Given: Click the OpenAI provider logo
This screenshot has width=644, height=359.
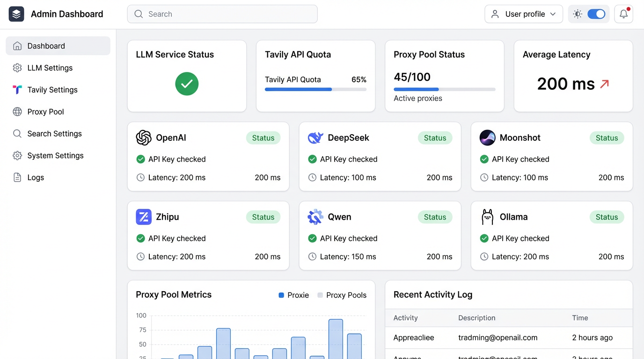Looking at the screenshot, I should click(144, 138).
